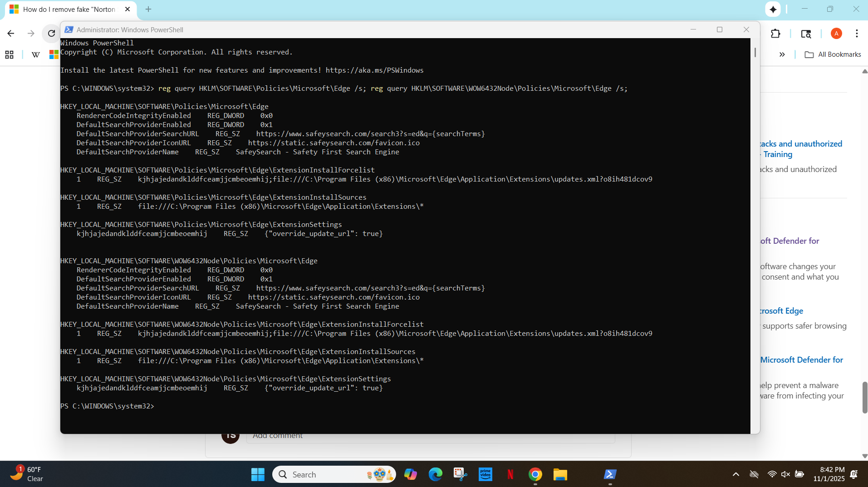The image size is (868, 487).
Task: Click the reg query command line text
Action: (x=393, y=89)
